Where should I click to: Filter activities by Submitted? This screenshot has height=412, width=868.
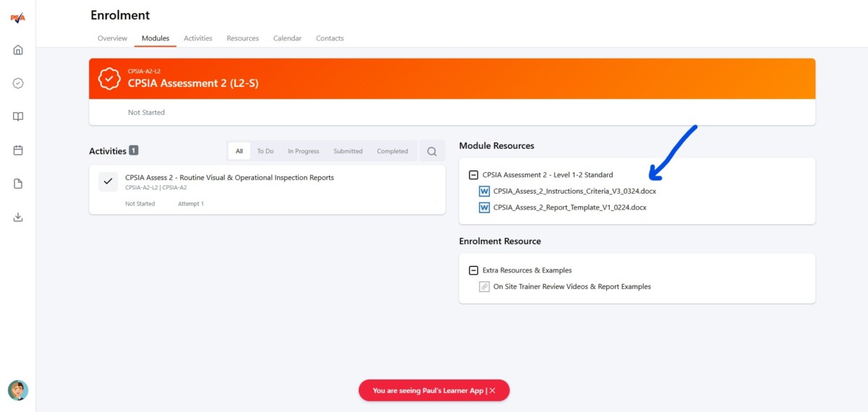pos(348,151)
